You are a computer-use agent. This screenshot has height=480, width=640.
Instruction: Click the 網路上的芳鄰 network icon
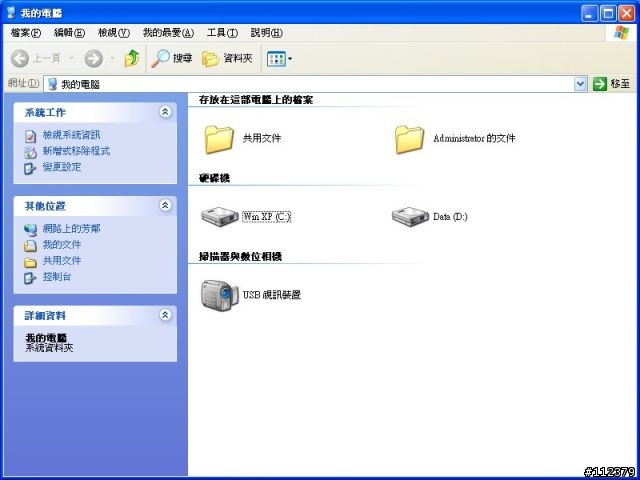(x=30, y=230)
